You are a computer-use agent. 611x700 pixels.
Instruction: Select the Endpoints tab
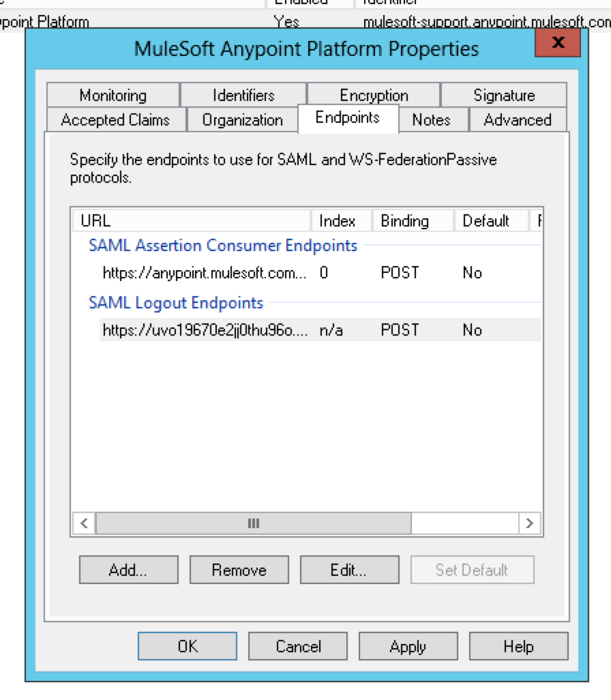coord(350,118)
